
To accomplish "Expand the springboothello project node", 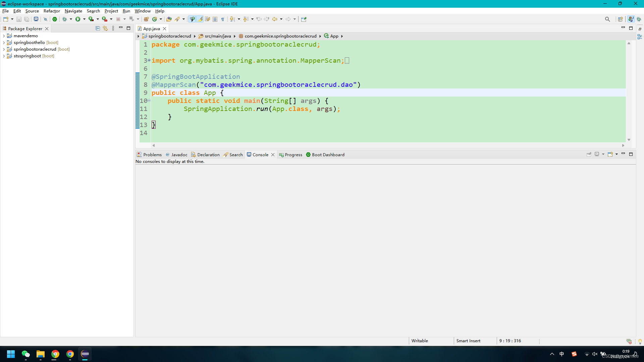I will [x=4, y=42].
